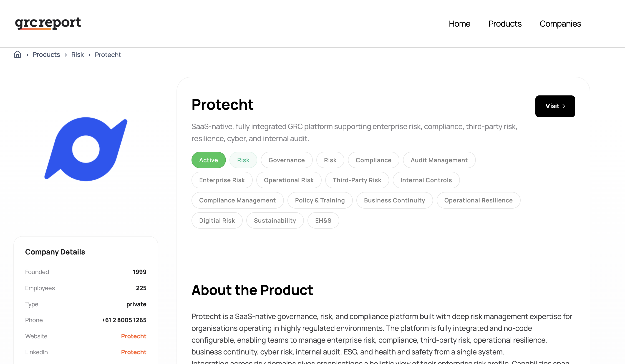Open the Protecht LinkedIn link
Image resolution: width=625 pixels, height=364 pixels.
pyautogui.click(x=134, y=352)
